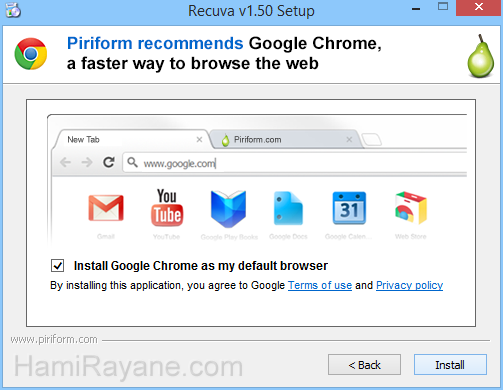The height and width of the screenshot is (390, 503).
Task: Click the Gmail icon in the preview
Action: pos(106,208)
